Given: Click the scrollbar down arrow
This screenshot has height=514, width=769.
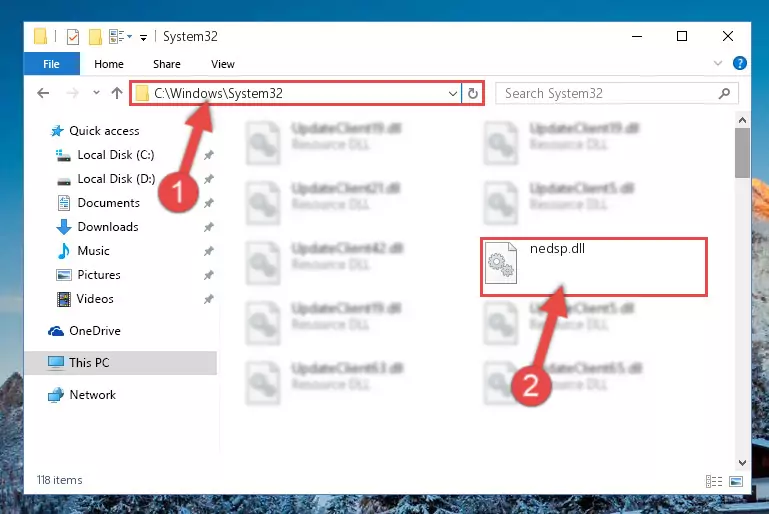Looking at the screenshot, I should (742, 463).
